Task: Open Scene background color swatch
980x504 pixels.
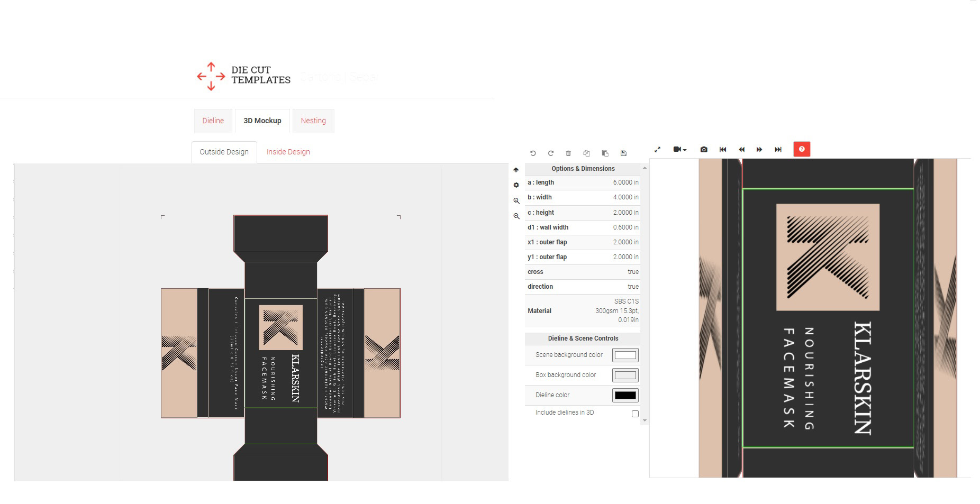Action: (625, 355)
